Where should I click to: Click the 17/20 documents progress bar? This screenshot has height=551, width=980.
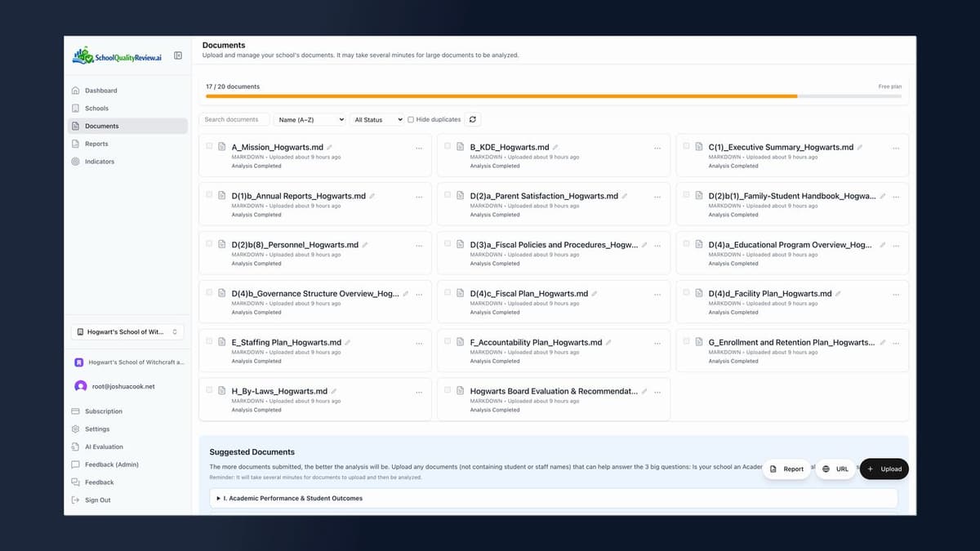tap(554, 96)
